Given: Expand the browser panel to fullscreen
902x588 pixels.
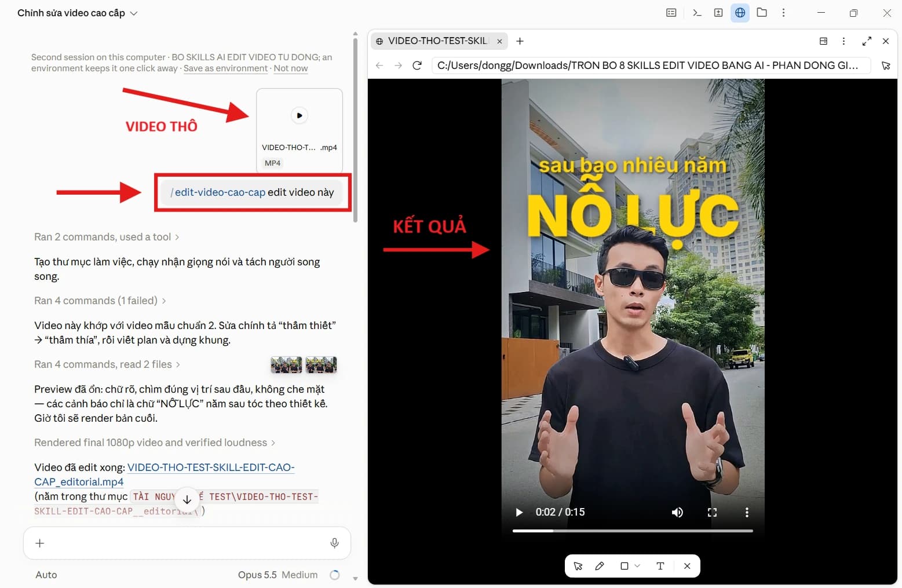Looking at the screenshot, I should (867, 41).
